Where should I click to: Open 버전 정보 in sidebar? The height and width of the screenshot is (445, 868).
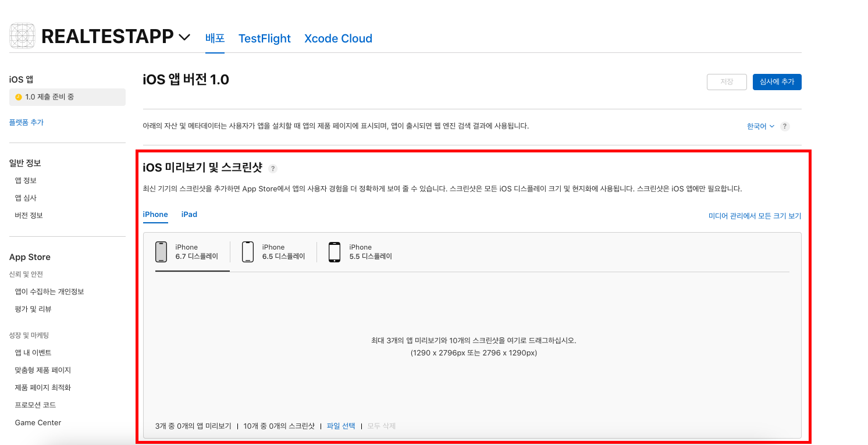click(x=29, y=215)
